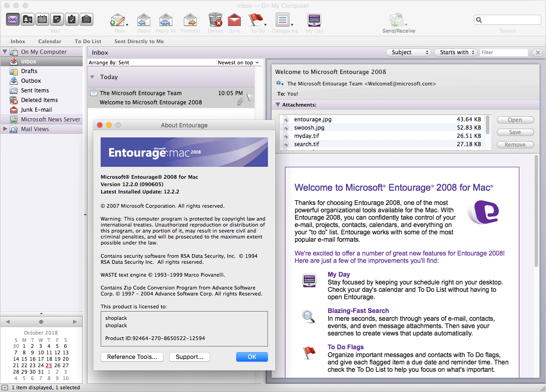Select the entourage.jpg attachment
Screen dimensions: 546x392
pos(382,119)
